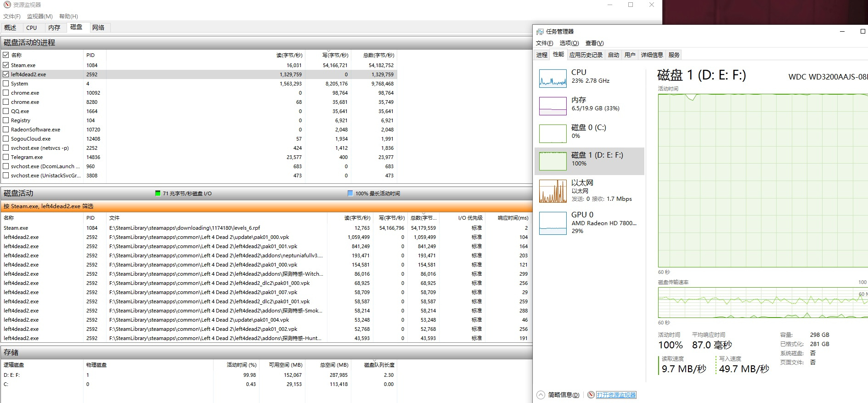Click the blue 最长活动时间 legend swatch

pyautogui.click(x=350, y=193)
